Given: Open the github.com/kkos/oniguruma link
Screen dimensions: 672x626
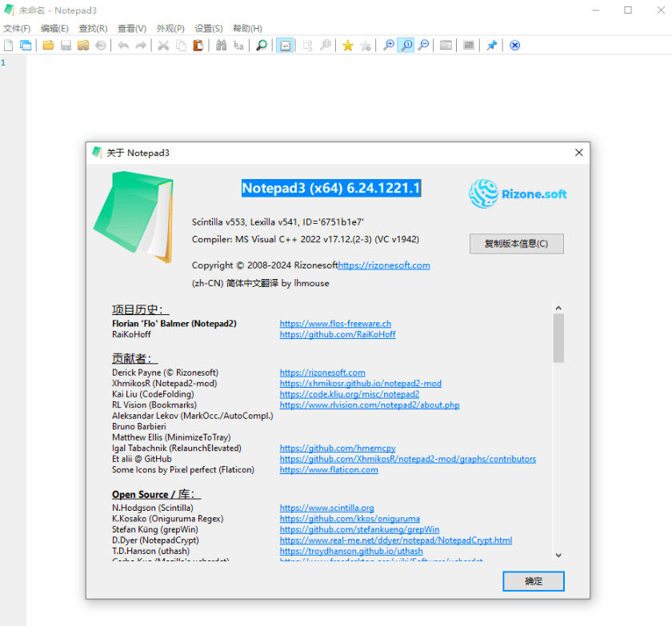Looking at the screenshot, I should click(x=350, y=519).
